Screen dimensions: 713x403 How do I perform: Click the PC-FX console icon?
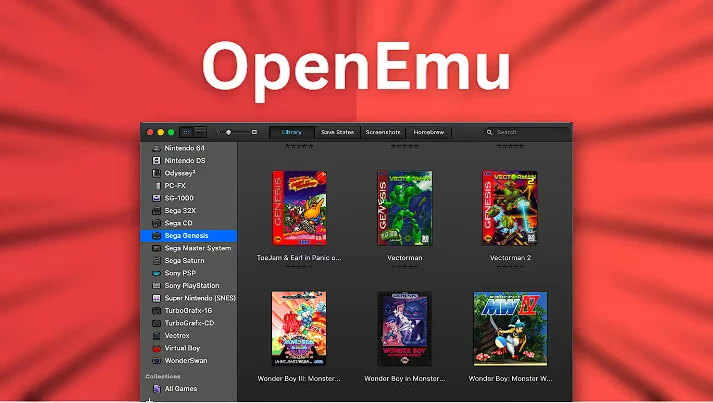coord(158,186)
